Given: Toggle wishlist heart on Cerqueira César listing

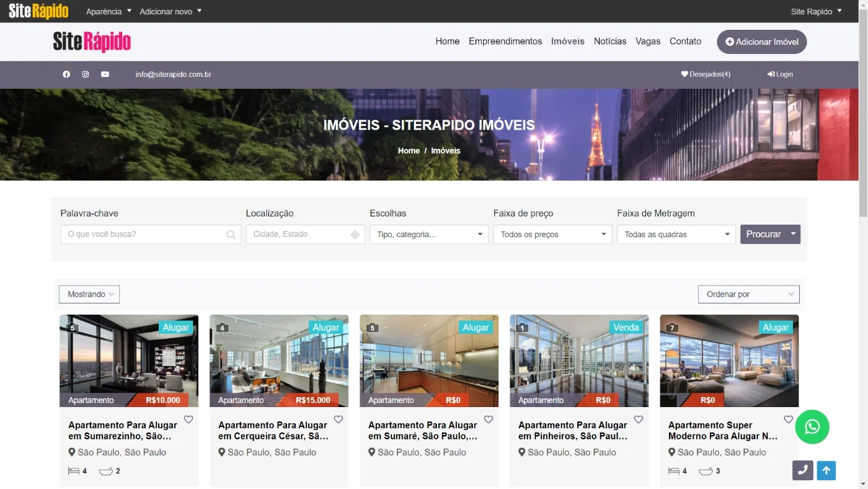Looking at the screenshot, I should point(339,419).
